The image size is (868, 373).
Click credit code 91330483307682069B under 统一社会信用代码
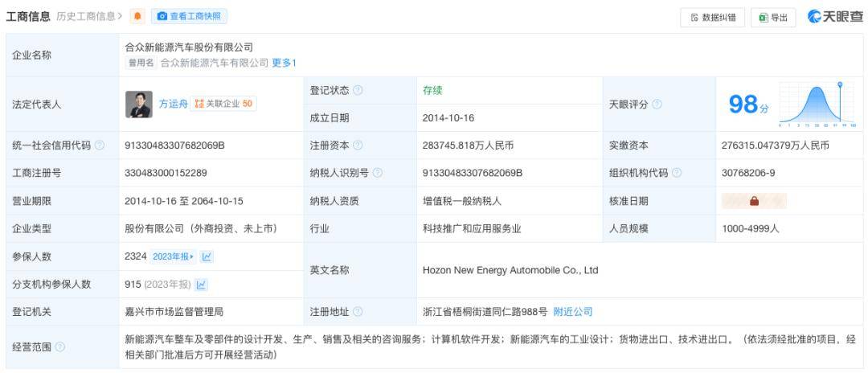click(x=175, y=146)
